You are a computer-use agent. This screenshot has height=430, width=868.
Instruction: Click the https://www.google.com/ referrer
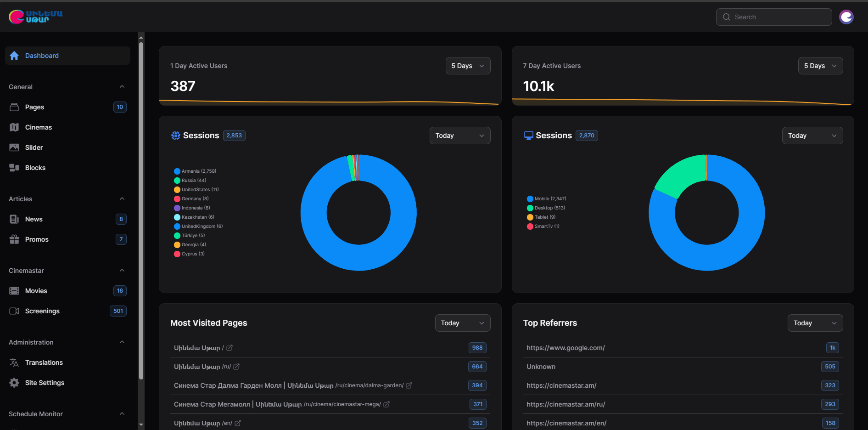pyautogui.click(x=566, y=348)
